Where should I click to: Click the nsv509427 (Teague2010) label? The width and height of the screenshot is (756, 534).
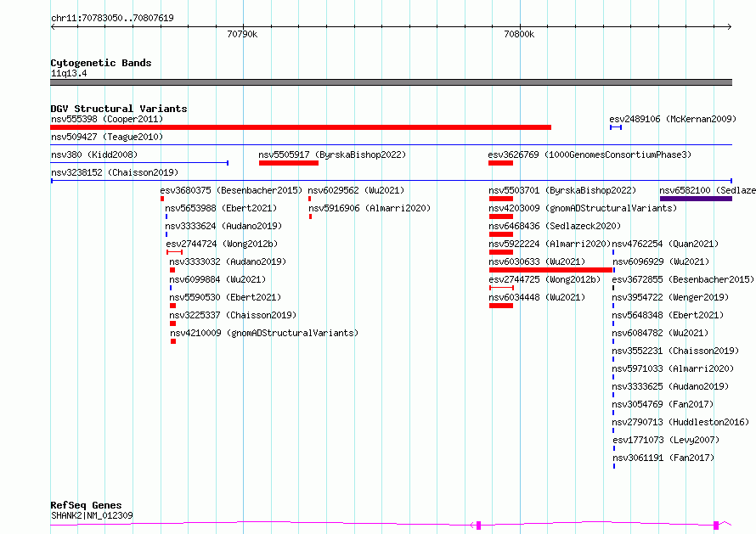(107, 137)
